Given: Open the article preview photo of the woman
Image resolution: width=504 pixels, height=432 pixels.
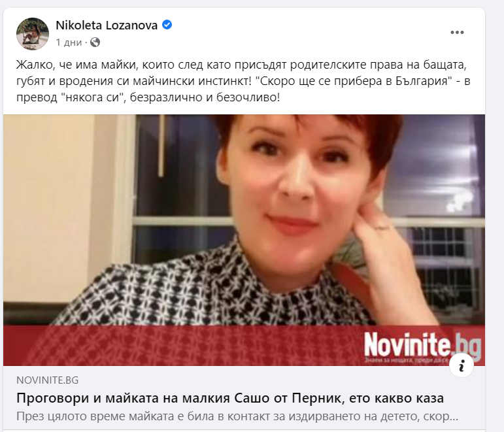Looking at the screenshot, I should point(244,240).
